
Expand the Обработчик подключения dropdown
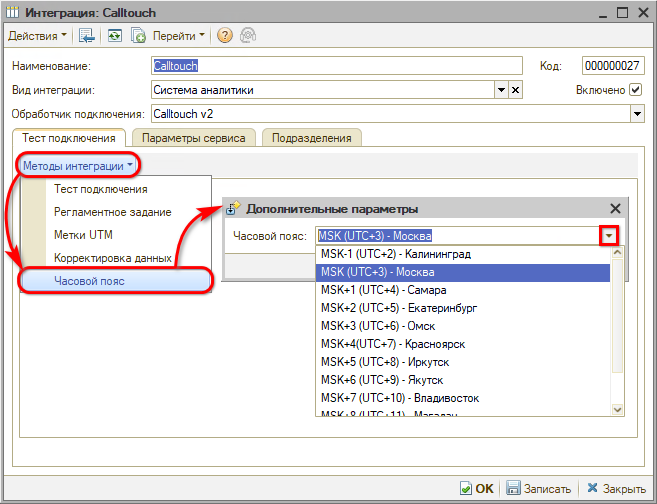tap(637, 114)
